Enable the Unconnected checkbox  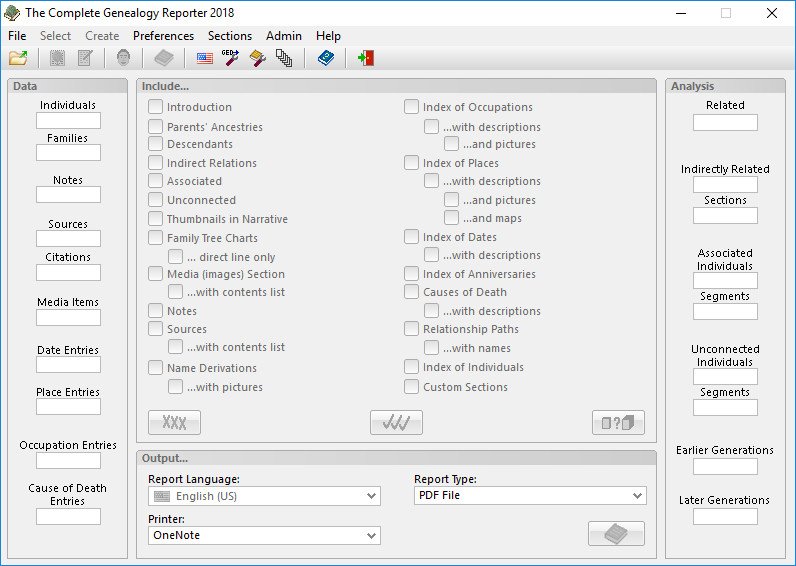coord(155,199)
